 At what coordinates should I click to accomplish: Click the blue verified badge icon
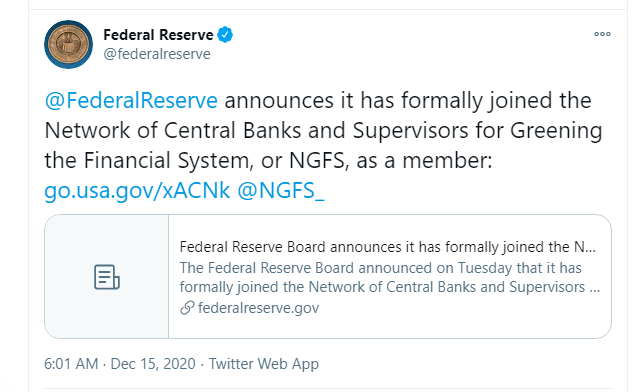[225, 35]
